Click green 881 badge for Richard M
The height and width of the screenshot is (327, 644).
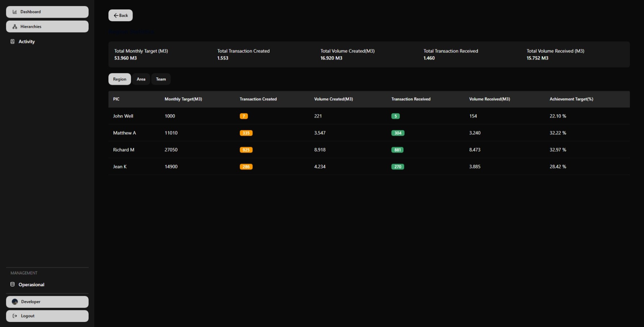397,150
